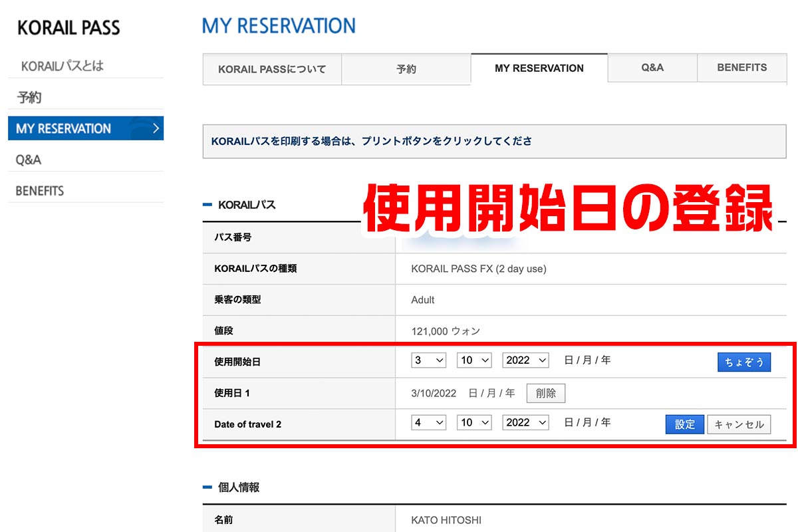Click the blue 設定 button
This screenshot has width=798, height=532.
tap(685, 424)
